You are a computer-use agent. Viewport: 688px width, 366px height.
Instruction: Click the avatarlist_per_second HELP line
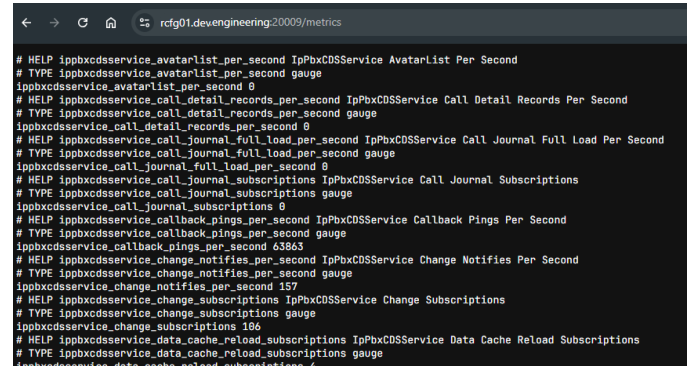(x=267, y=60)
